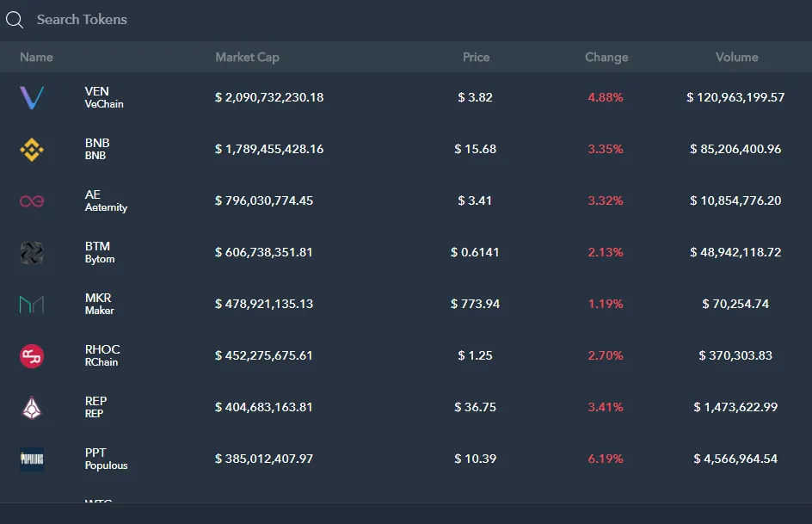Select the REP token name
This screenshot has width=812, height=524.
tap(95, 407)
